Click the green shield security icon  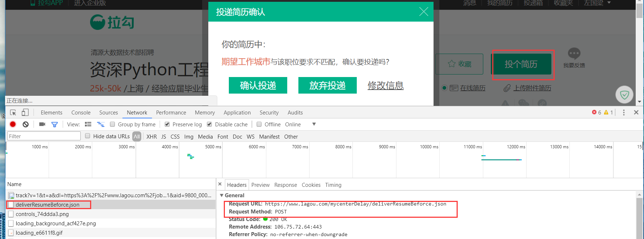[625, 95]
